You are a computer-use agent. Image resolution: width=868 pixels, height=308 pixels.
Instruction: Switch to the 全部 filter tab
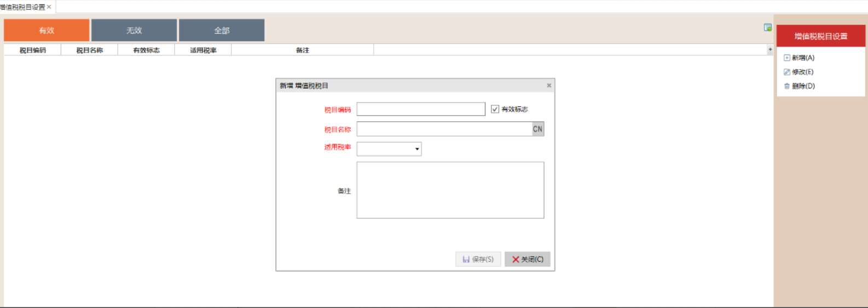tap(222, 30)
